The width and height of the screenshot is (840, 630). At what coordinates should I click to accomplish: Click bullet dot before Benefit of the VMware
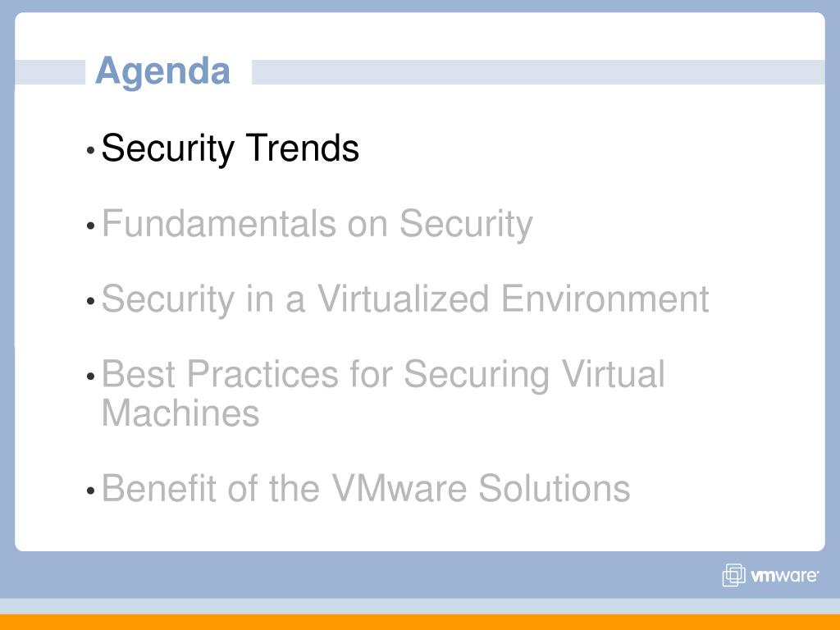pyautogui.click(x=90, y=491)
